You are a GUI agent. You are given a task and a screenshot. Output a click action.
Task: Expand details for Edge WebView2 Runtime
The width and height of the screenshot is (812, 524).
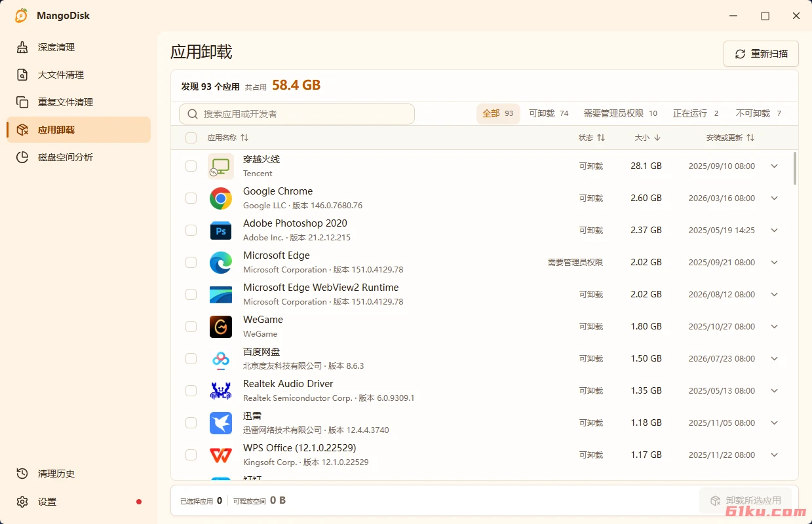click(x=775, y=295)
